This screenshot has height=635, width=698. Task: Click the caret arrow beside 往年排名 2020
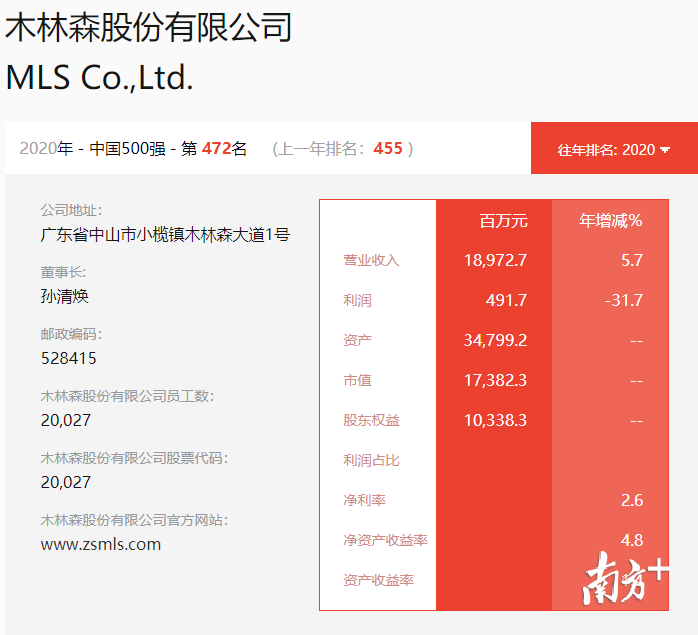[x=665, y=150]
